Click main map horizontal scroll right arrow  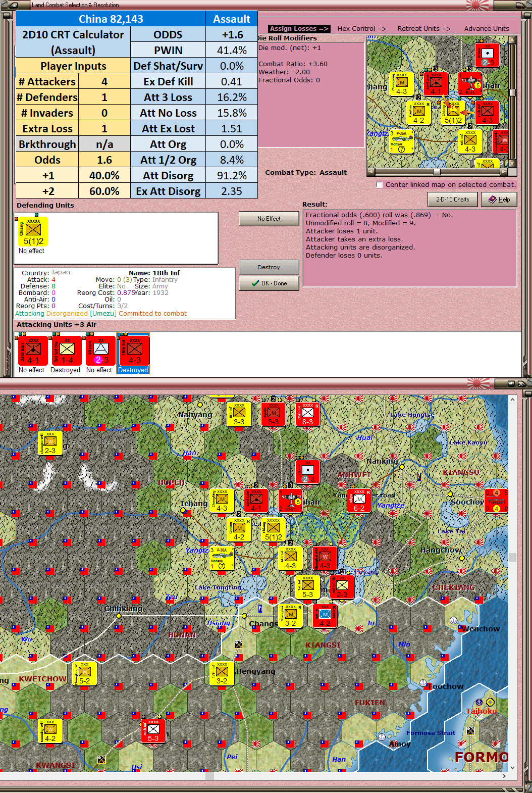pos(504,776)
